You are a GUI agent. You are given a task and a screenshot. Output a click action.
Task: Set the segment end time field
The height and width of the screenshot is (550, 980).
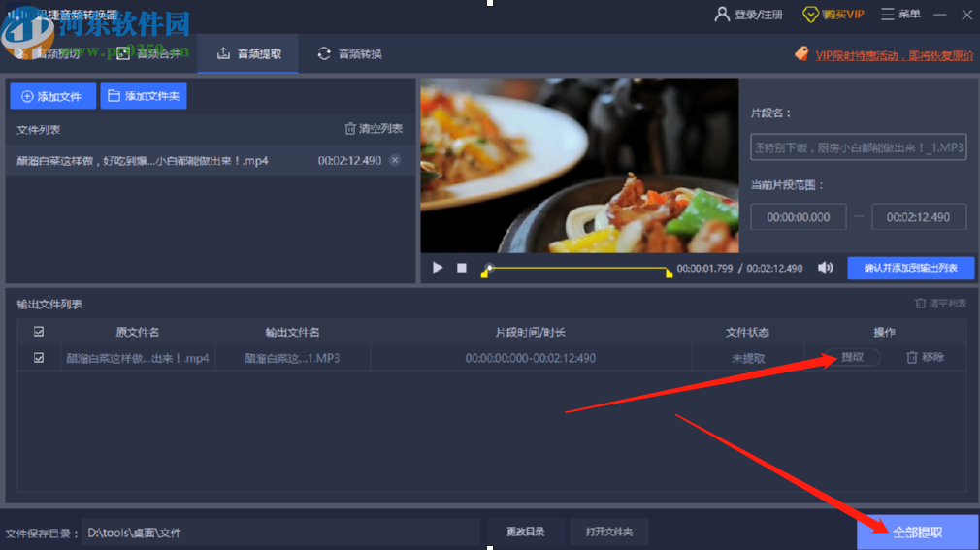pyautogui.click(x=919, y=217)
